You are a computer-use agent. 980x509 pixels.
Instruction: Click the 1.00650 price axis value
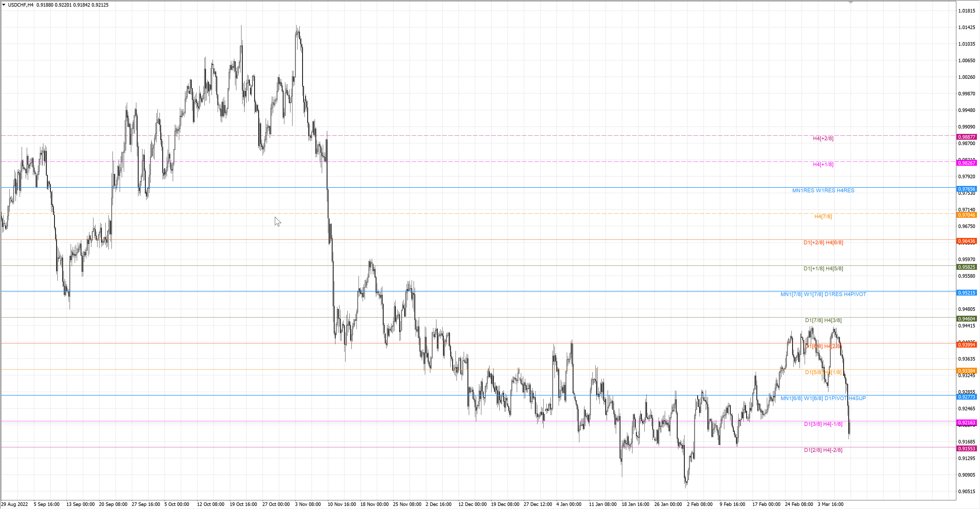967,60
